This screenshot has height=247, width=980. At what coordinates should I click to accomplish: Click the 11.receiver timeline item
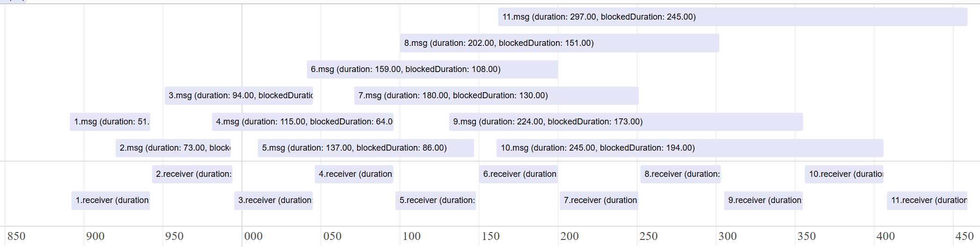[x=927, y=200]
